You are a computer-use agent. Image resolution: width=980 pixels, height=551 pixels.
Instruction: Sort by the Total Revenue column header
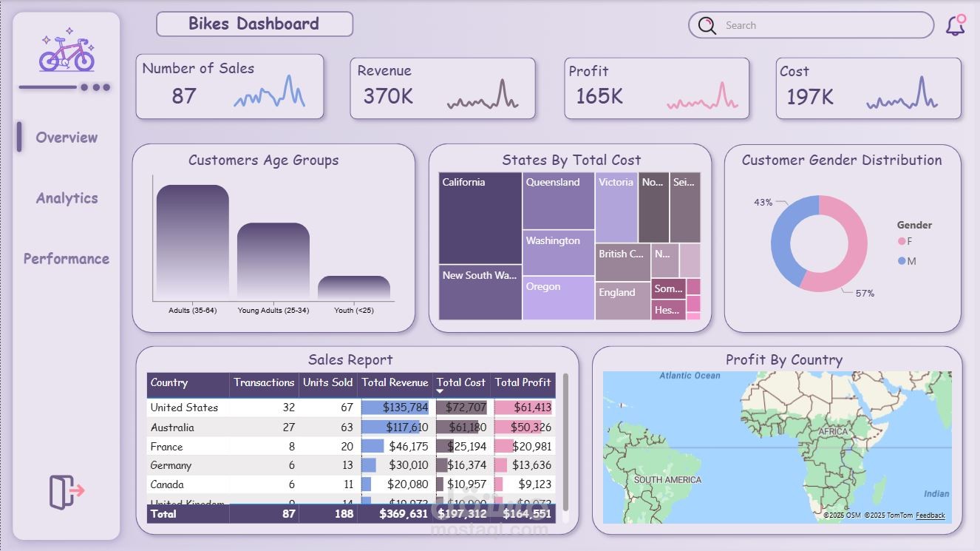395,383
